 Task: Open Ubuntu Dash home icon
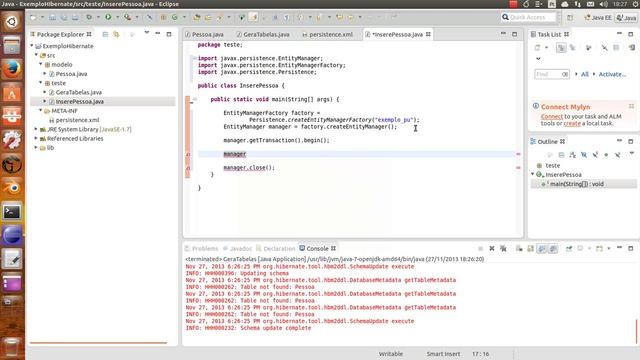click(12, 21)
